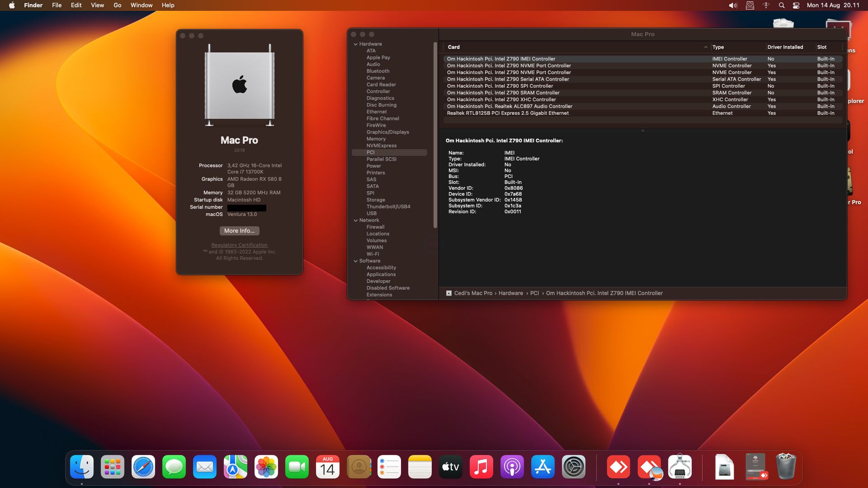Image resolution: width=868 pixels, height=488 pixels.
Task: Collapse the Hardware section in the sidebar
Action: click(x=355, y=44)
